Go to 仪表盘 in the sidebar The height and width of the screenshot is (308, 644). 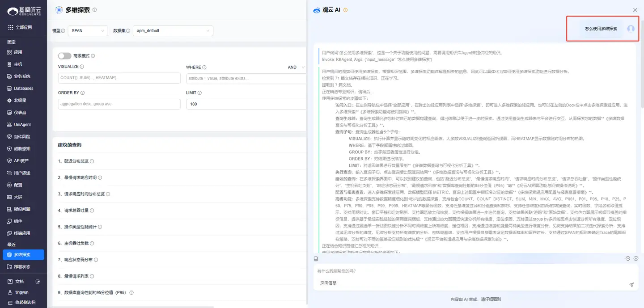(20, 113)
